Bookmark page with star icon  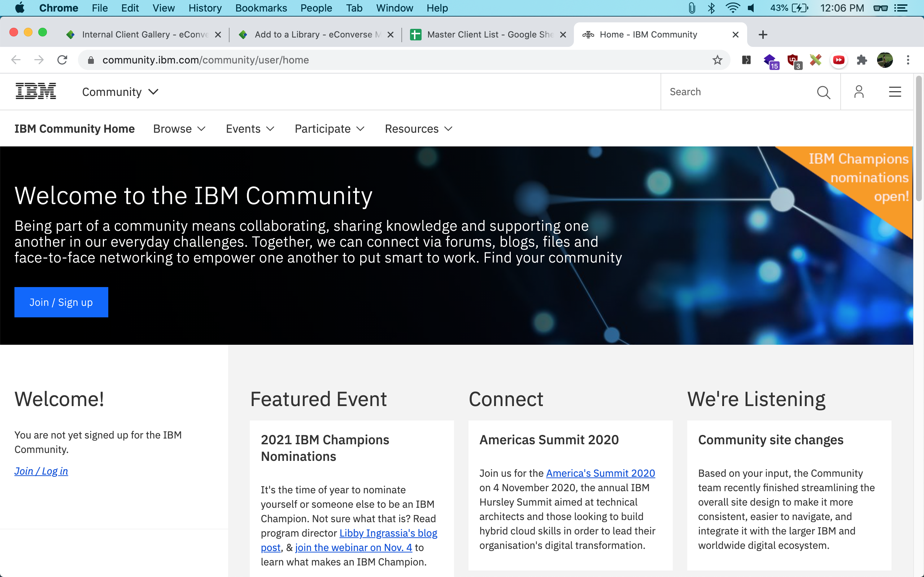pos(718,60)
